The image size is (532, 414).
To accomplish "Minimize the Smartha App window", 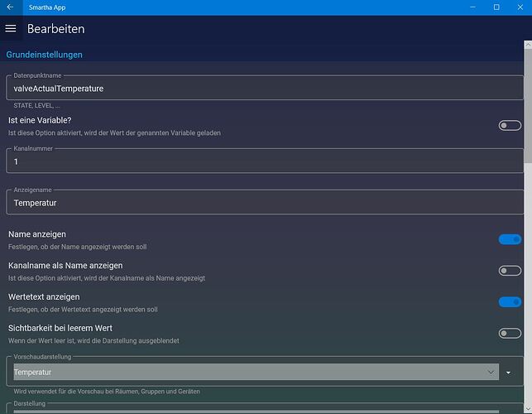I will click(x=473, y=7).
